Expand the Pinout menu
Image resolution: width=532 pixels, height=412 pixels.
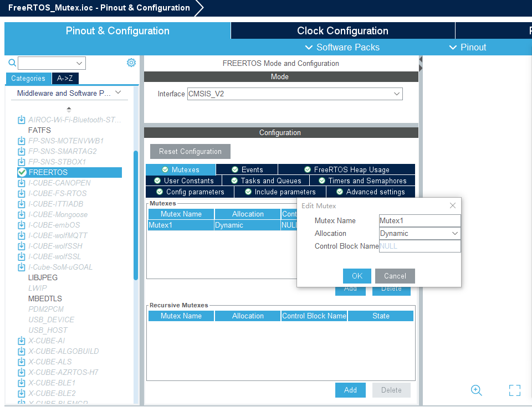click(468, 47)
